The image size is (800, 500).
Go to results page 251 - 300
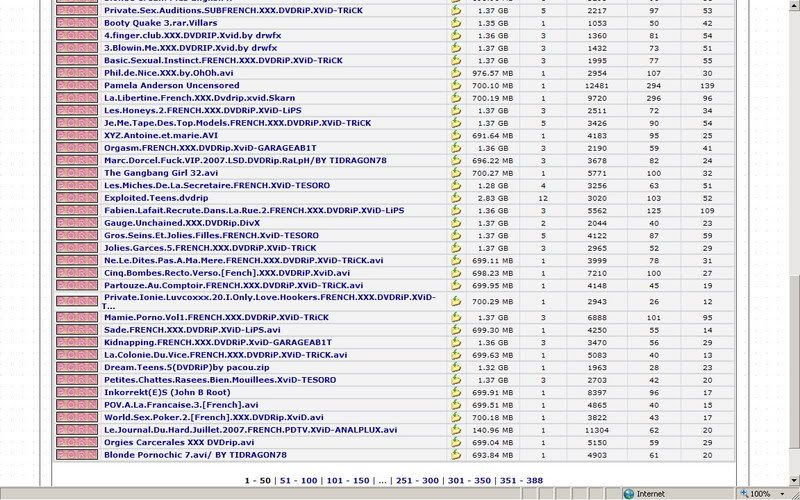417,481
